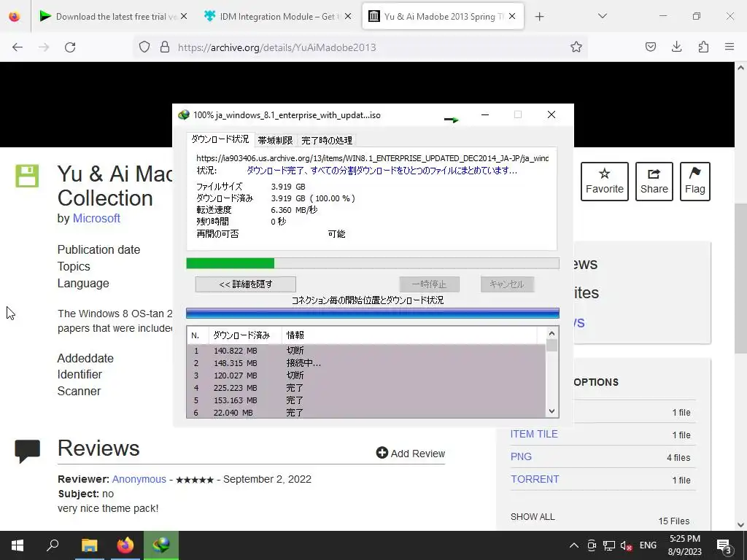Viewport: 747px width, 560px height.
Task: Switch to the IDM Integration Module tab
Action: (x=278, y=16)
